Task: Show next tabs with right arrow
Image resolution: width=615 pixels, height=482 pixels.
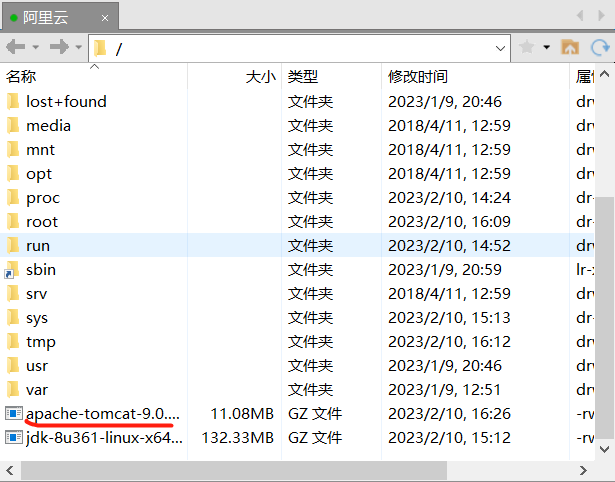Action: click(x=601, y=16)
